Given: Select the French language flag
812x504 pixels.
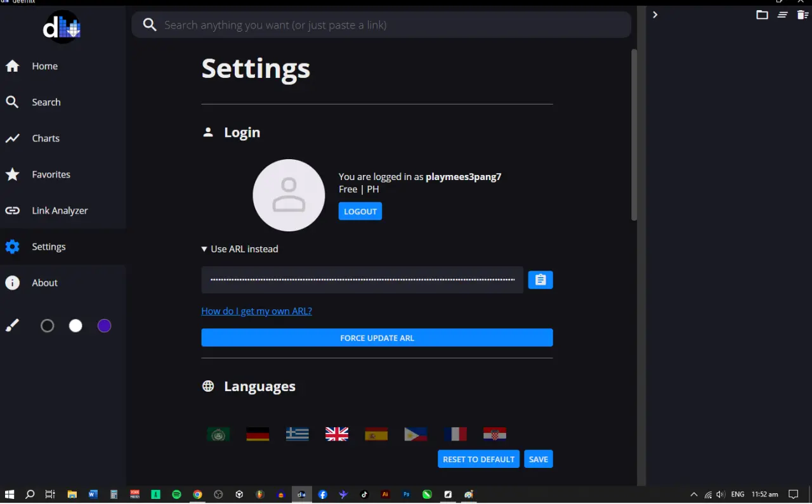Looking at the screenshot, I should pos(455,434).
